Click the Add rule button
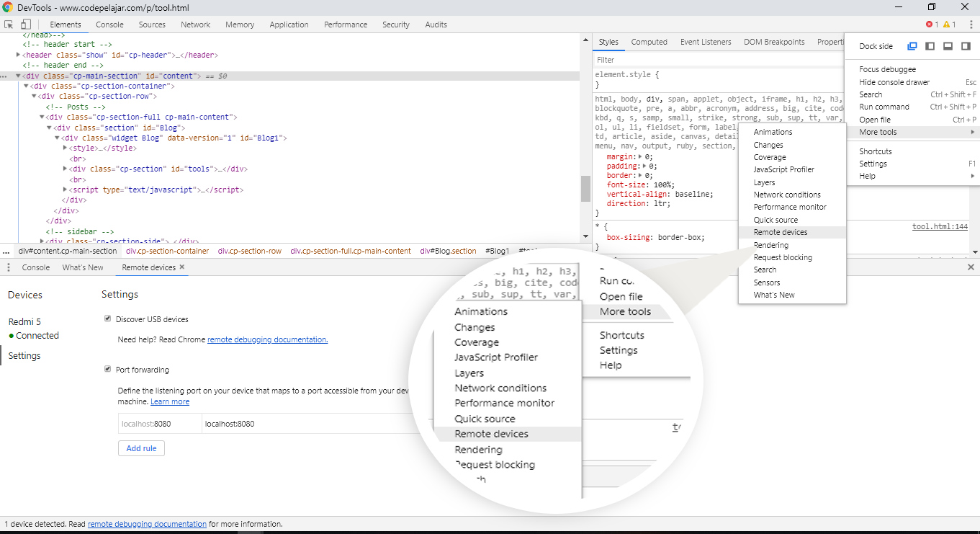This screenshot has height=534, width=980. 142,448
